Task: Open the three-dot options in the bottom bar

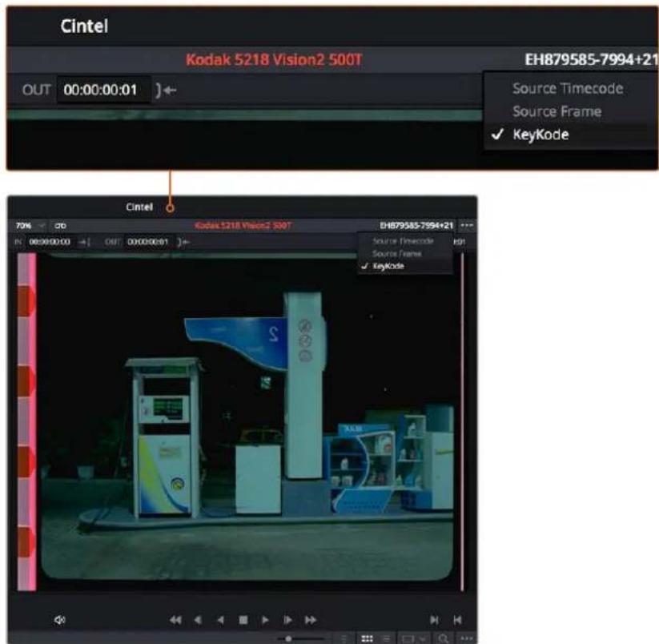Action: pos(467,639)
